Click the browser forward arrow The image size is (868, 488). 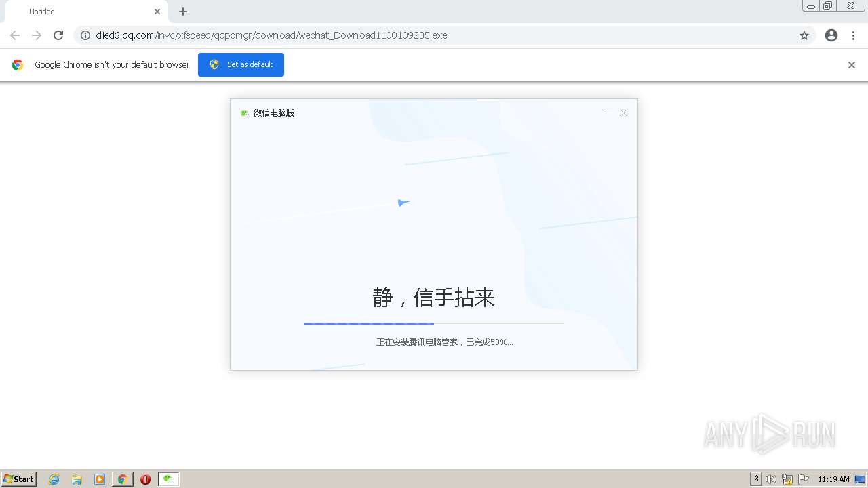click(x=37, y=35)
